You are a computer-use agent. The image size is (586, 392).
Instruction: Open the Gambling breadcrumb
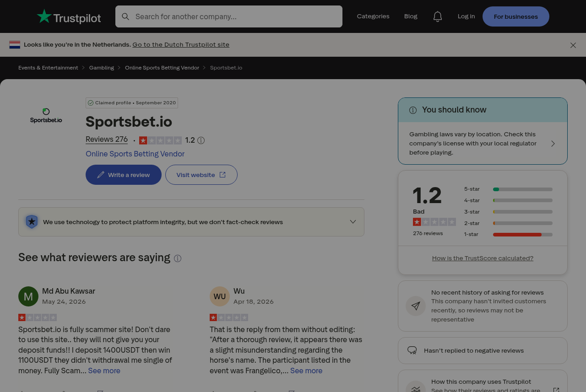click(102, 68)
